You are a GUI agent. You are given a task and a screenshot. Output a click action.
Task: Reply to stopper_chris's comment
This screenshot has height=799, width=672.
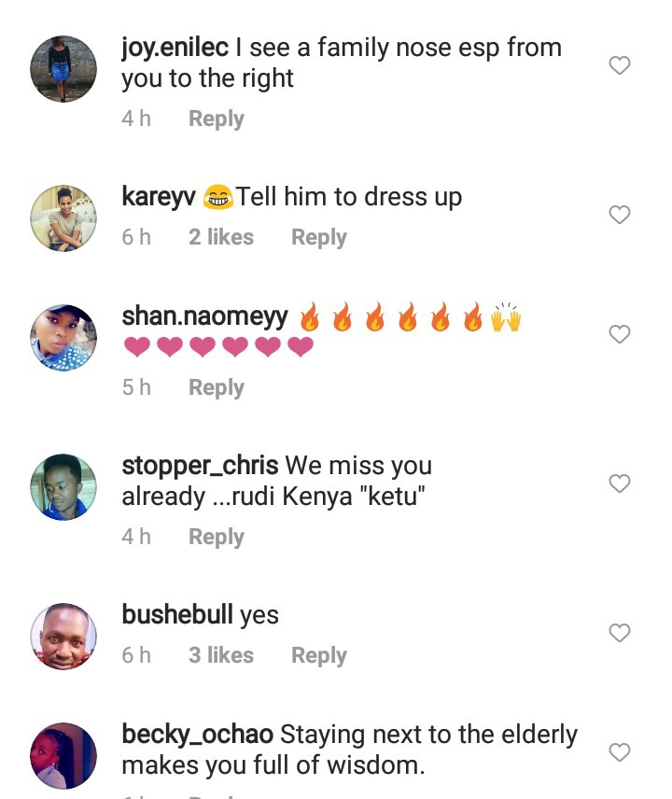(x=217, y=537)
